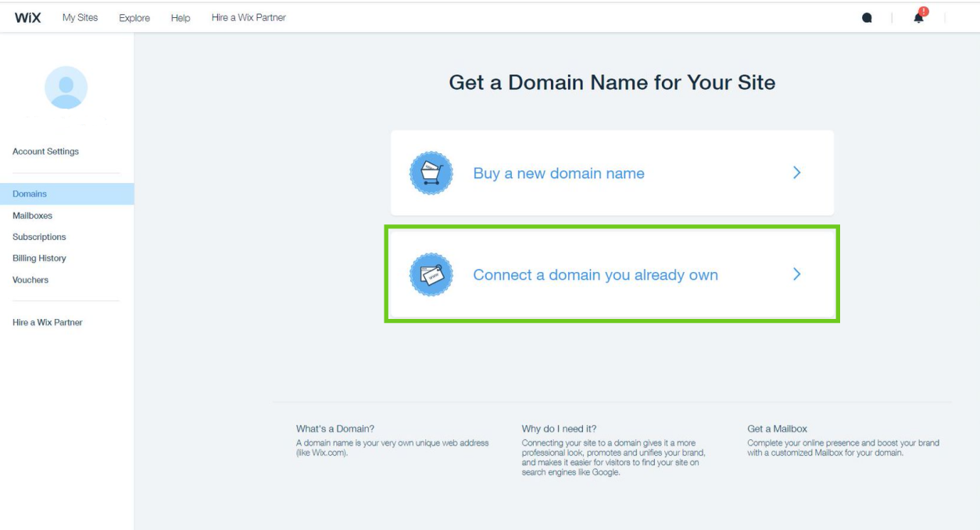Open Help in top navigation
Screen dimensions: 980x530
point(181,18)
